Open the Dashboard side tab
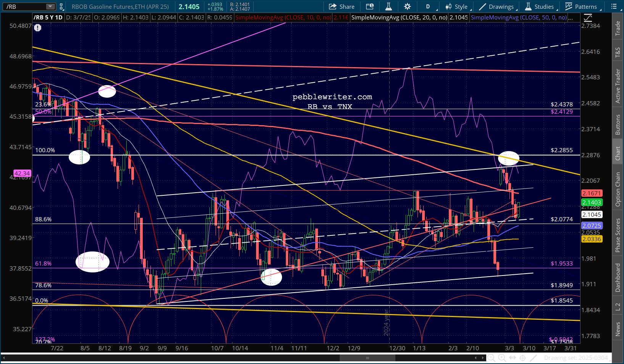 point(618,277)
